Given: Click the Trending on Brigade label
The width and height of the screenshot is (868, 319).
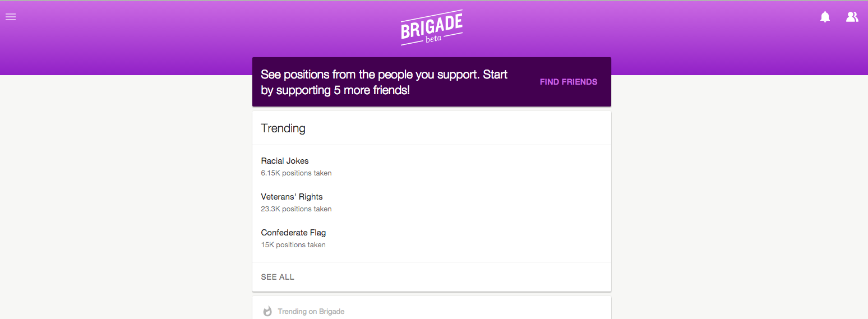Looking at the screenshot, I should [311, 311].
